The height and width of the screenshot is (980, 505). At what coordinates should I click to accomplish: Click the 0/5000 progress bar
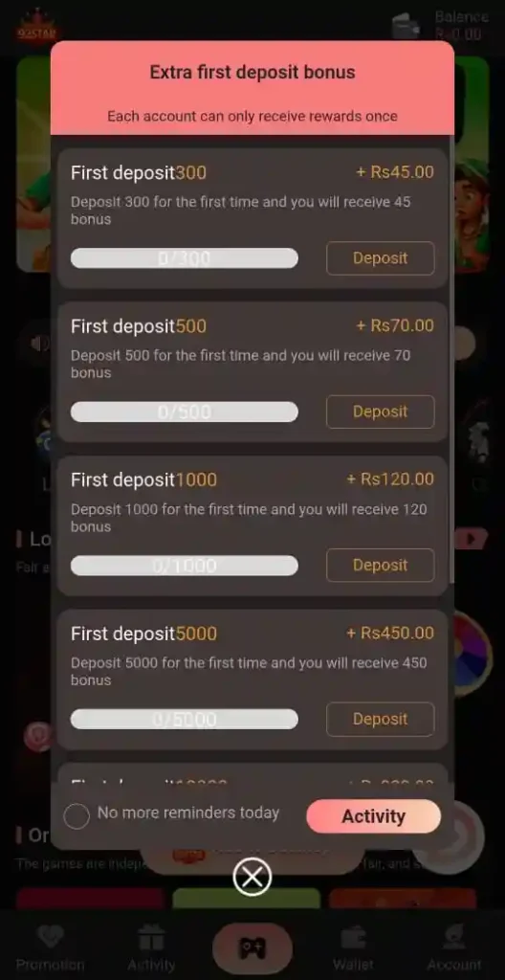pyautogui.click(x=185, y=719)
